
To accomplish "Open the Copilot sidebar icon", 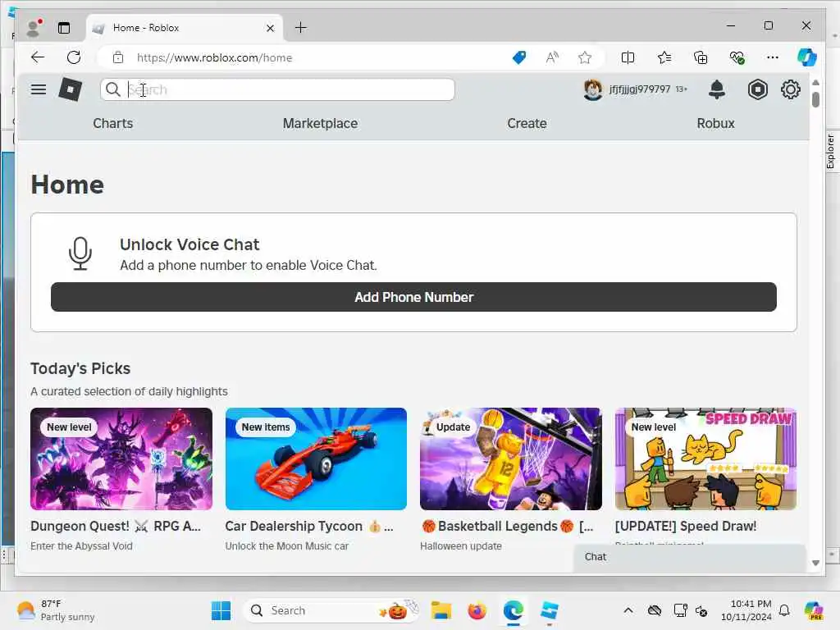I will click(807, 57).
